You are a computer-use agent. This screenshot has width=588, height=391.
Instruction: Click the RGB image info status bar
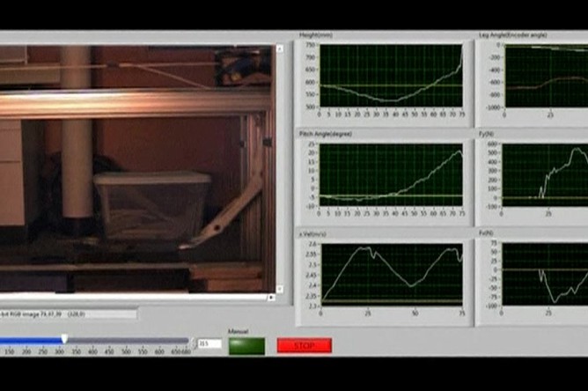[68, 313]
